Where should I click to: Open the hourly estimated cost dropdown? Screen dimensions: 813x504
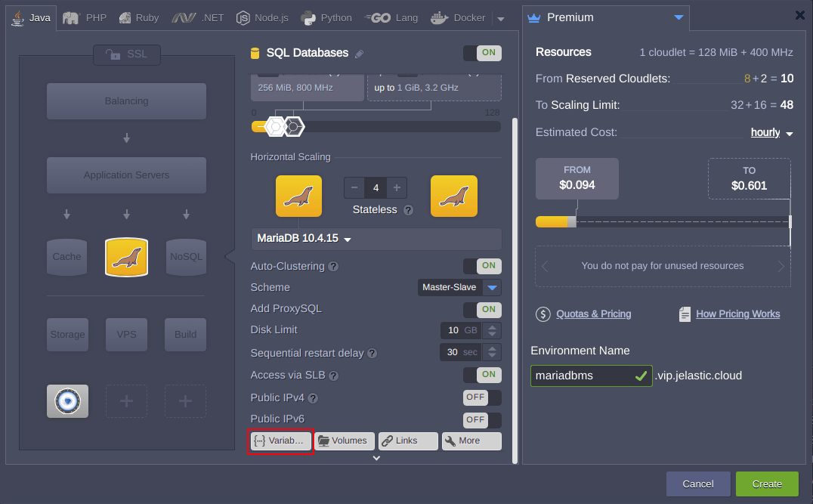coord(771,133)
